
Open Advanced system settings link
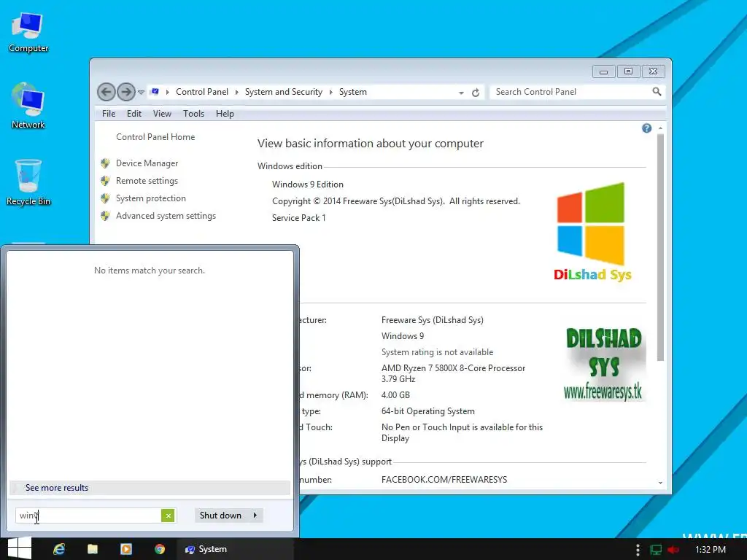(x=166, y=216)
